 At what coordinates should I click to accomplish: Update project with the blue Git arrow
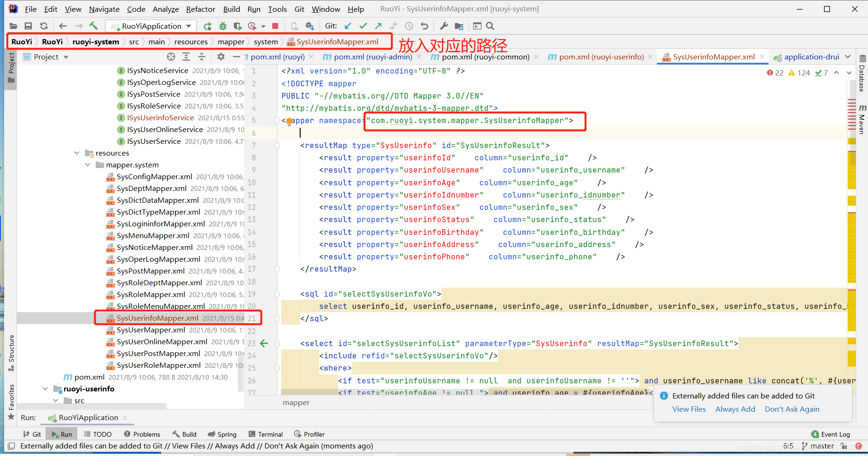(348, 26)
